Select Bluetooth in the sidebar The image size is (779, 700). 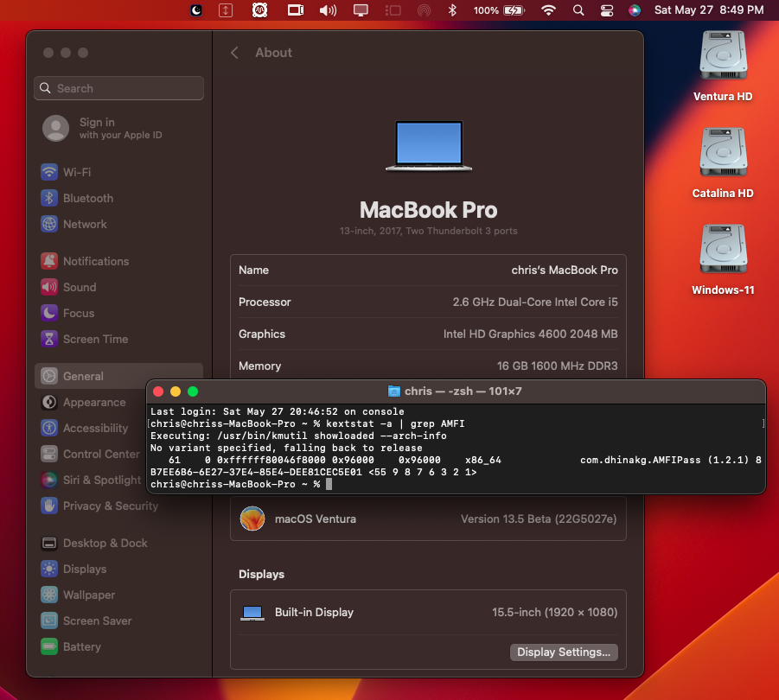tap(86, 198)
